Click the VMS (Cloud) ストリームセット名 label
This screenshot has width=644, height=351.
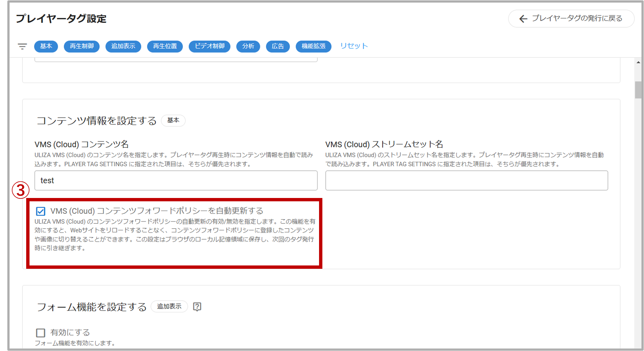pos(384,144)
